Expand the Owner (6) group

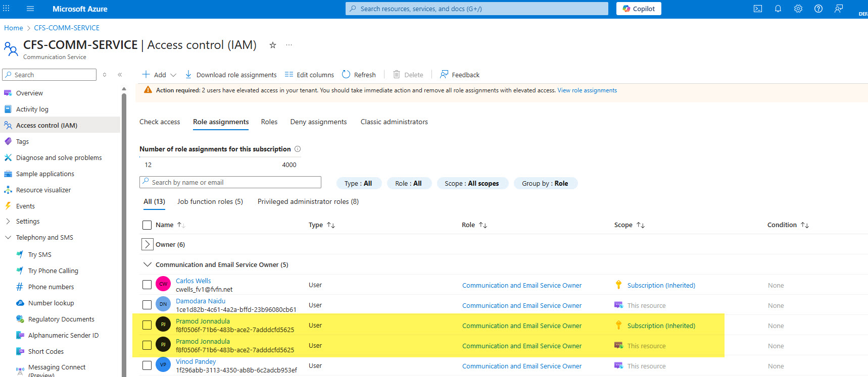click(147, 244)
